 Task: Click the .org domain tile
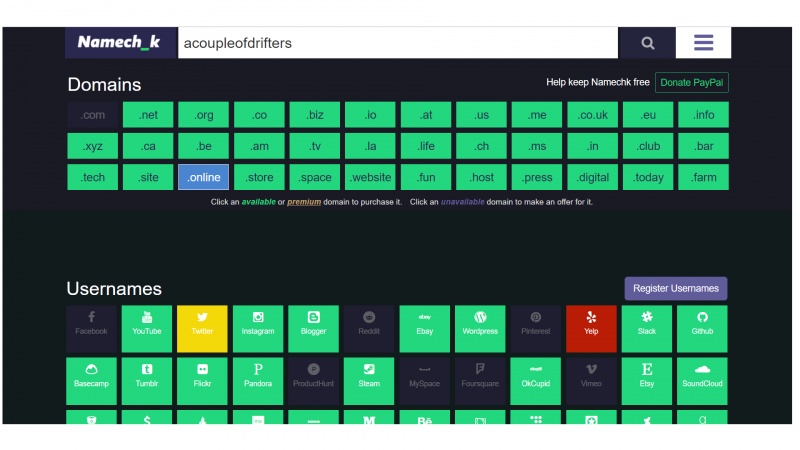point(204,115)
